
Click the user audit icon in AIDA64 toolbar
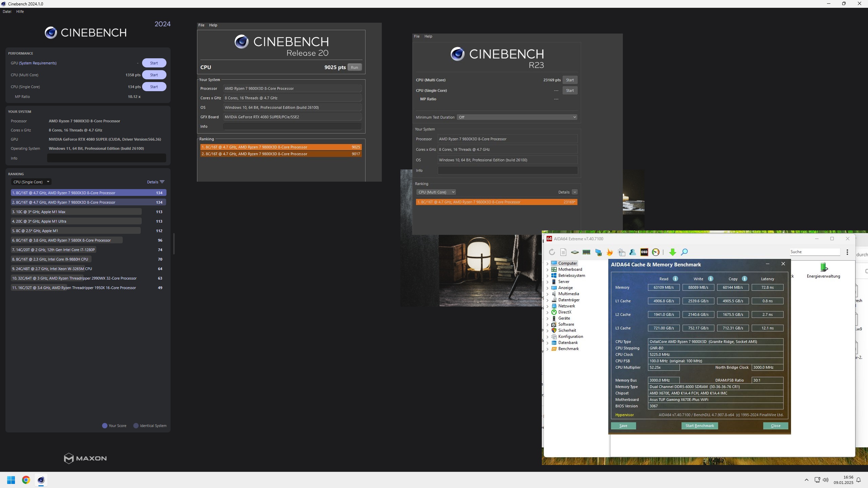point(633,252)
